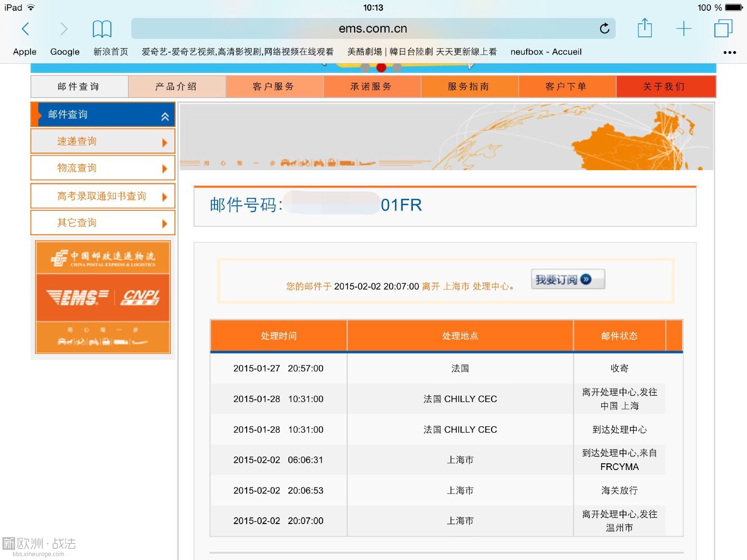The height and width of the screenshot is (560, 747).
Task: Select the 关于我们 navigation tab
Action: pyautogui.click(x=666, y=87)
